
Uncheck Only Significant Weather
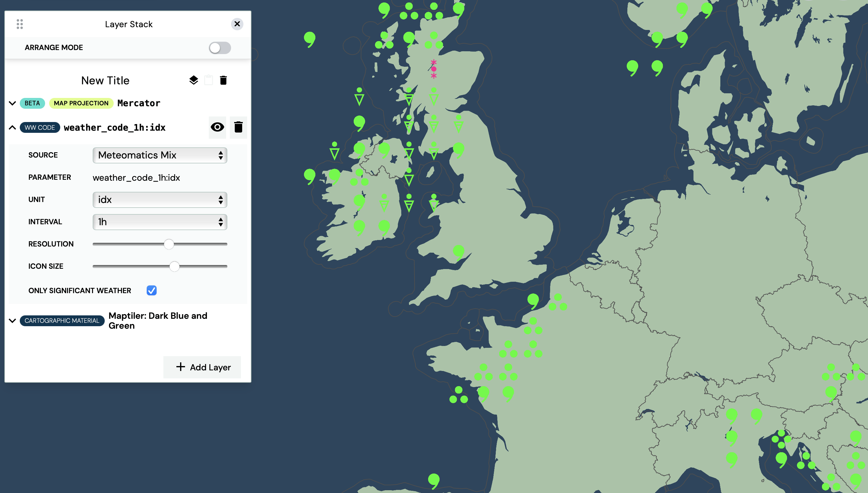pyautogui.click(x=152, y=290)
